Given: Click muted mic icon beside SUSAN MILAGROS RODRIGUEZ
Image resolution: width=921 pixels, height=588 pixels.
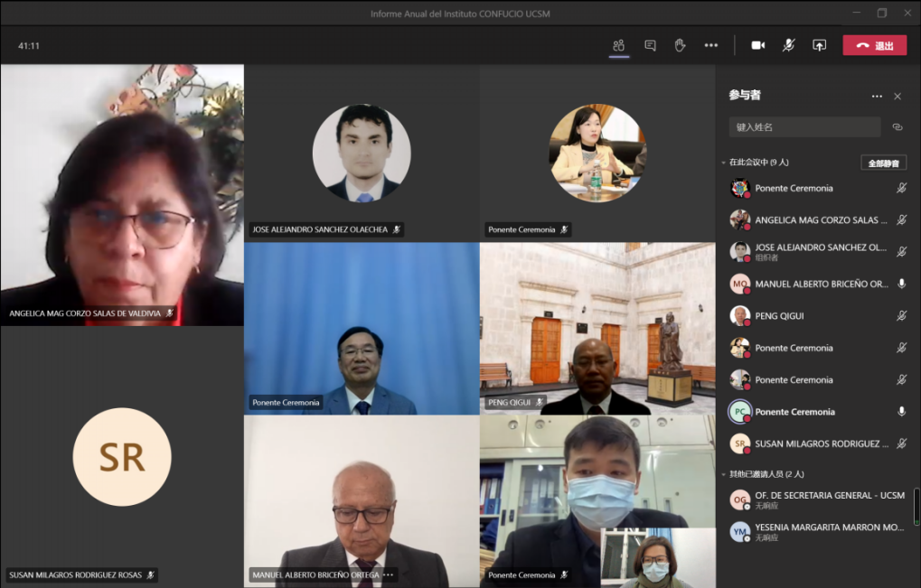Looking at the screenshot, I should (901, 443).
